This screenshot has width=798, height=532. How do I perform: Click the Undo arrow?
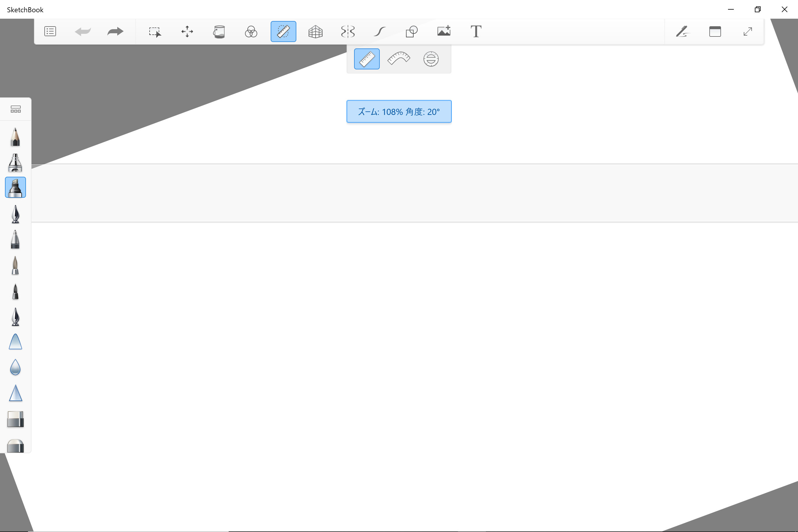tap(83, 32)
